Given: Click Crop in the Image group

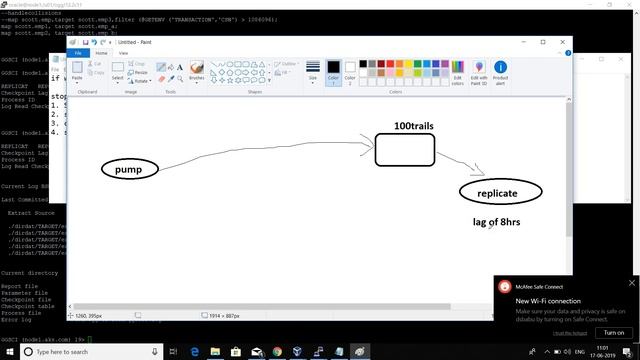Looking at the screenshot, I should [x=137, y=64].
